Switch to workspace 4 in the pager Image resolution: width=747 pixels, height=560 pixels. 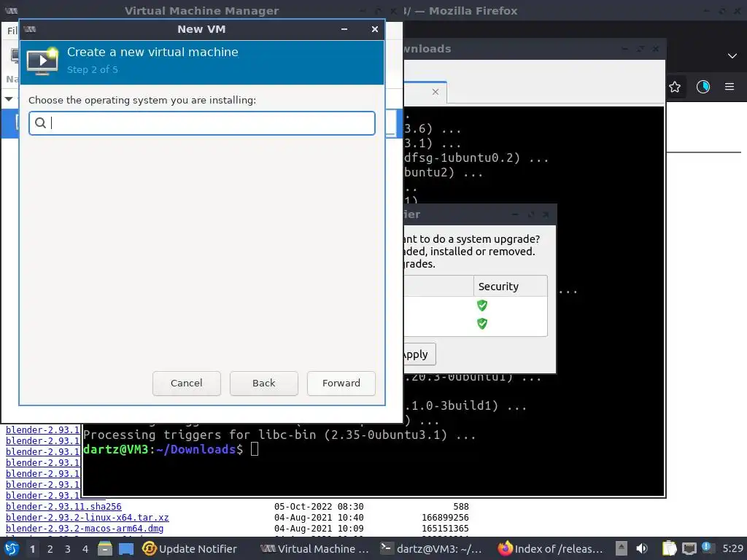click(x=85, y=549)
